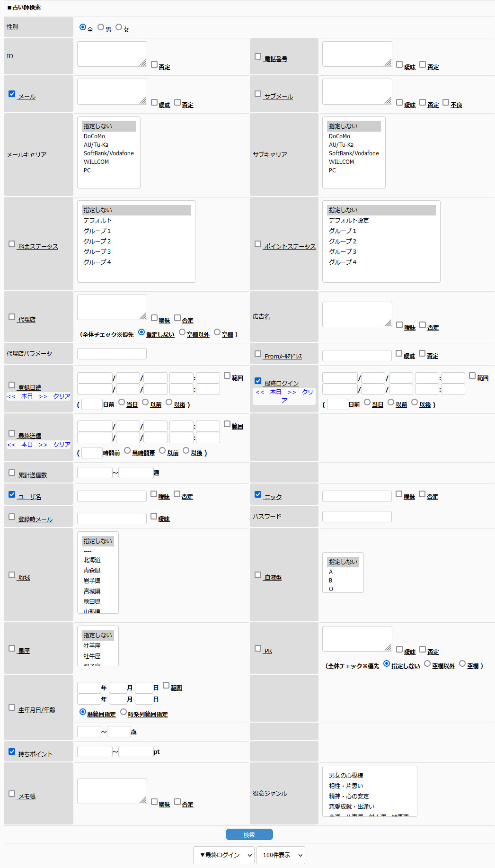Open the 100件表示 page size dropdown

pos(281,855)
